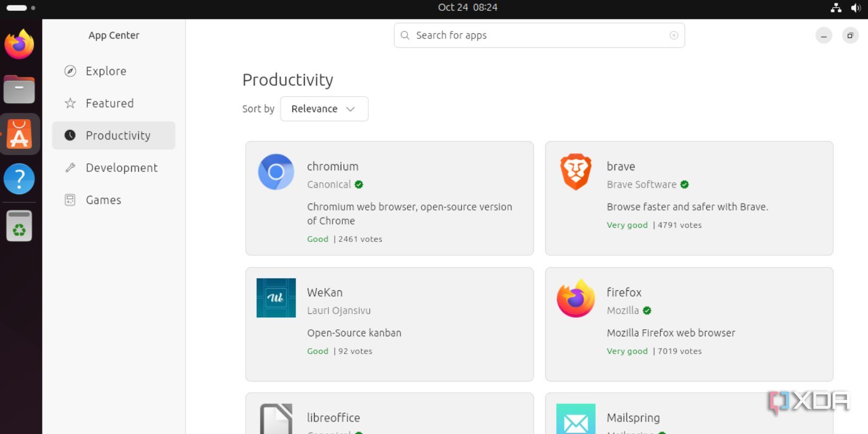Switch to the Development category
868x434 pixels.
tap(113, 168)
